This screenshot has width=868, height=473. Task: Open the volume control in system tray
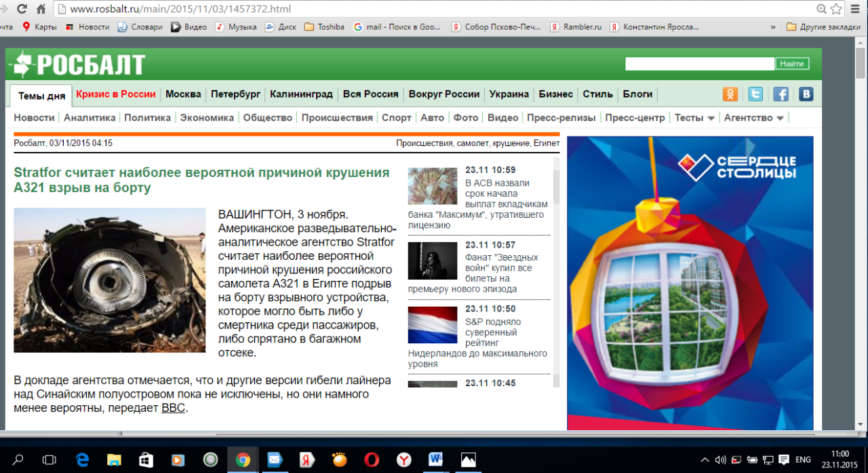(720, 459)
